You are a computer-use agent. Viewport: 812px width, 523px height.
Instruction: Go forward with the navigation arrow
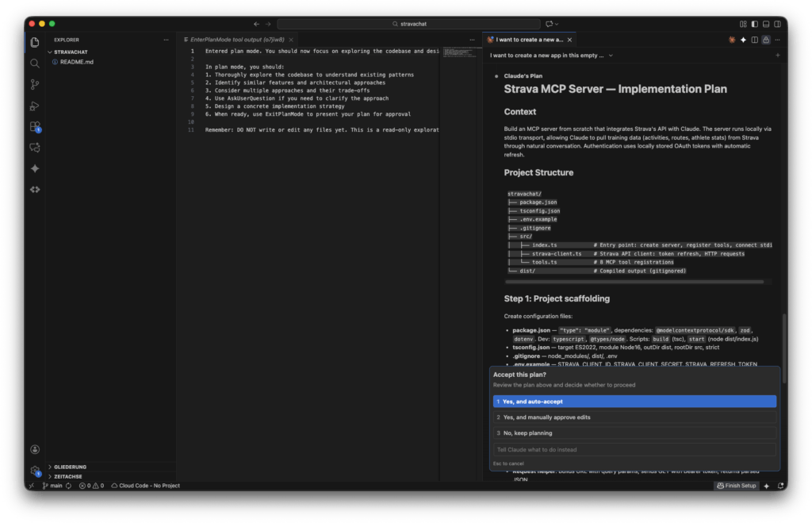pos(268,24)
